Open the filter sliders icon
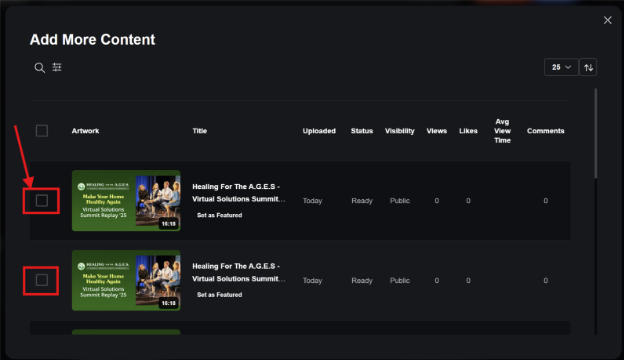The height and width of the screenshot is (360, 624). (57, 67)
